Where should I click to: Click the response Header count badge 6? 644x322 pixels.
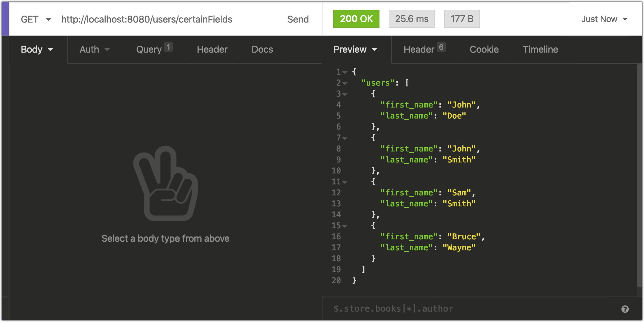coord(441,47)
